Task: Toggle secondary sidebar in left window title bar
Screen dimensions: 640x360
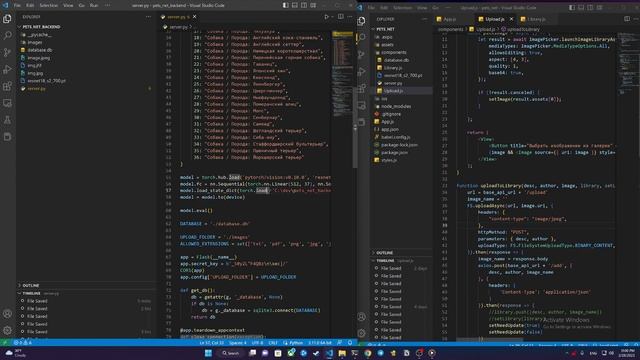Action: point(304,5)
